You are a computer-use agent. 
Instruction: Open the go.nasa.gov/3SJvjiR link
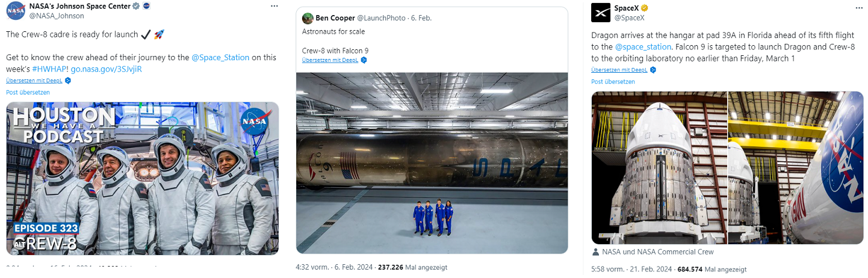pyautogui.click(x=107, y=69)
